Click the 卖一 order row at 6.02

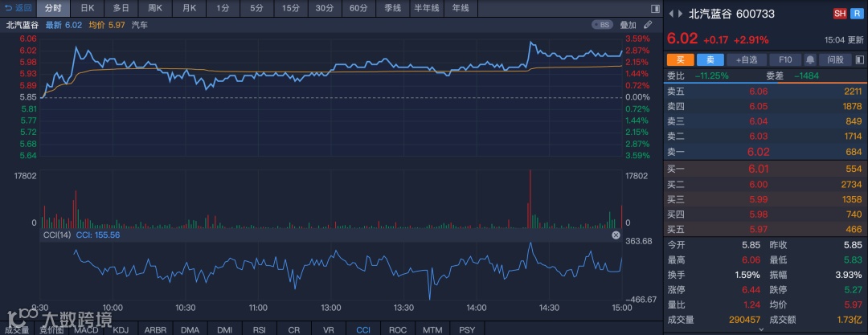pyautogui.click(x=765, y=152)
